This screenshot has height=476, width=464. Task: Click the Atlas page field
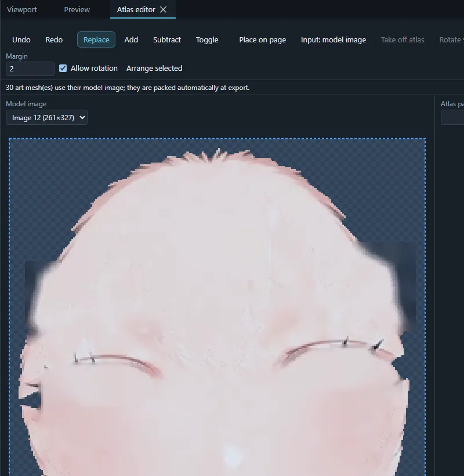(452, 117)
